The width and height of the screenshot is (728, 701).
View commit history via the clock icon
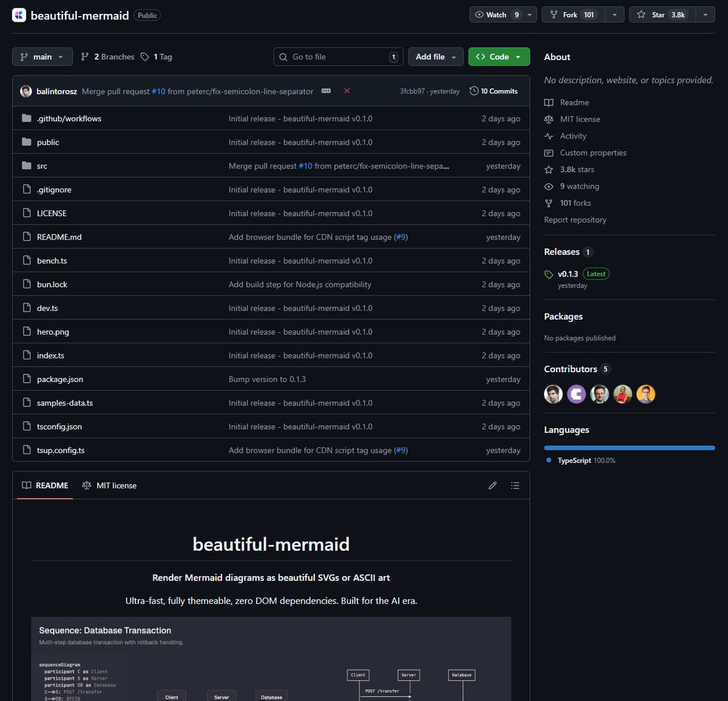(473, 91)
